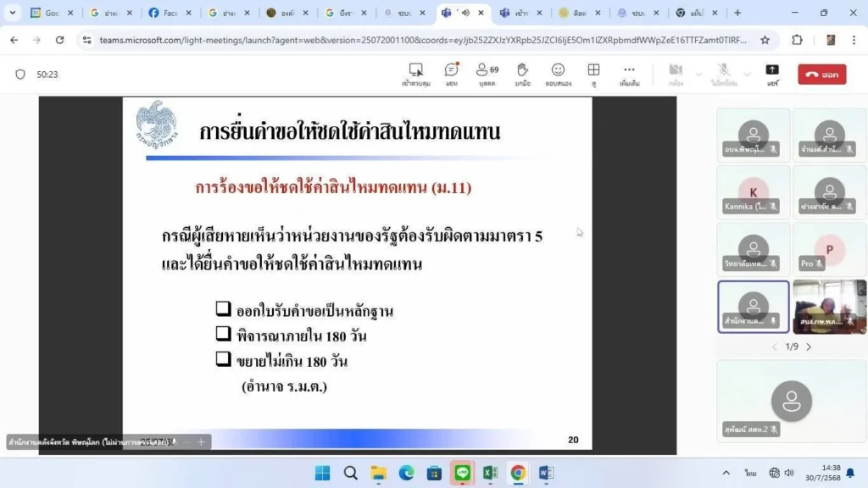View site information icon in address bar
Image resolution: width=868 pixels, height=488 pixels.
click(87, 40)
